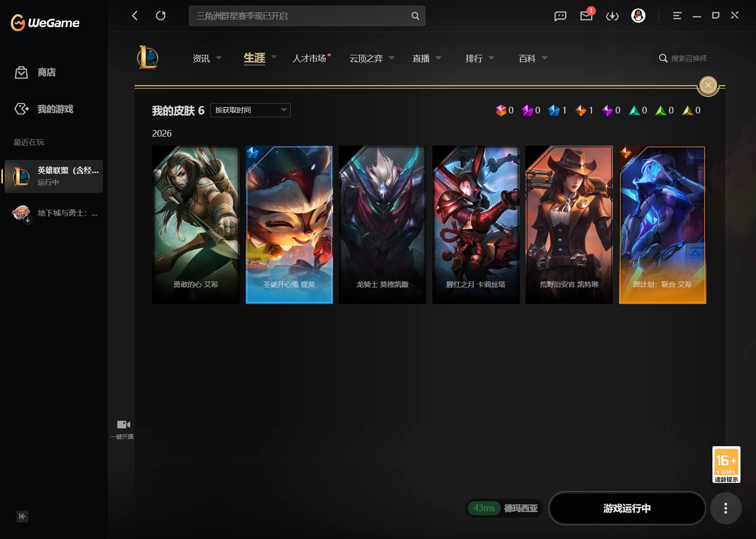Open the QQ penguin account avatar
The height and width of the screenshot is (539, 756).
638,16
